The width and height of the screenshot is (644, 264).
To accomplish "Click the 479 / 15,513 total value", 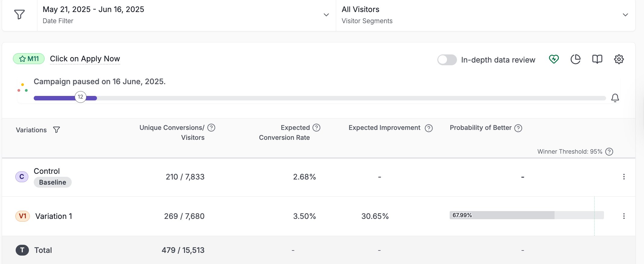I will 183,250.
